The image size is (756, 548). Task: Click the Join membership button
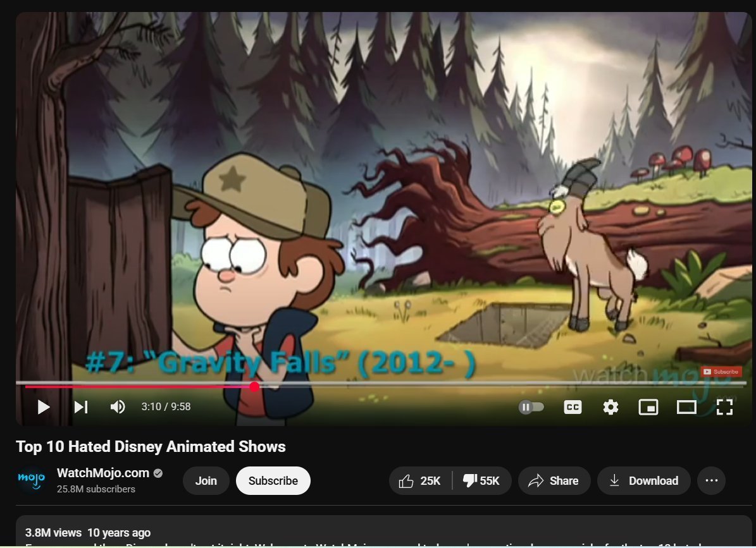click(x=206, y=480)
